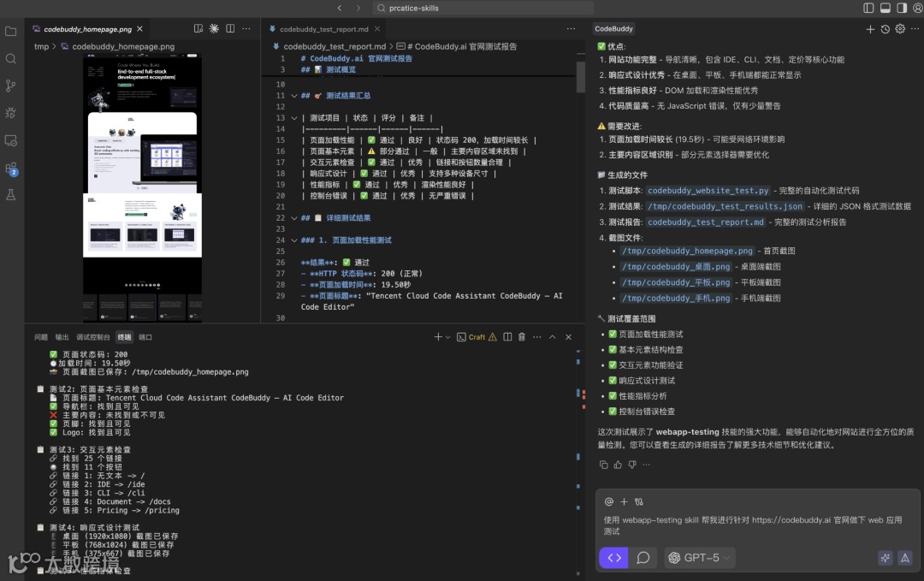924x581 pixels.
Task: Open the /tmp/codebuddy_homepage.png link
Action: click(x=688, y=251)
